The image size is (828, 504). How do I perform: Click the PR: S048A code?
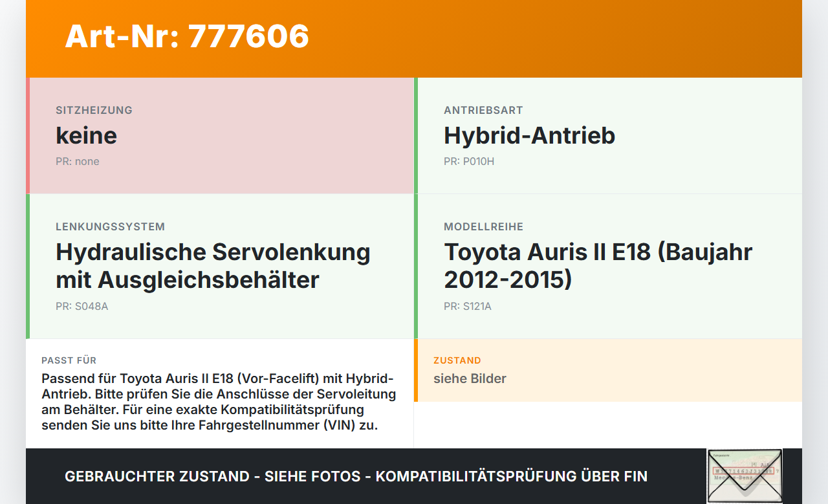point(82,306)
